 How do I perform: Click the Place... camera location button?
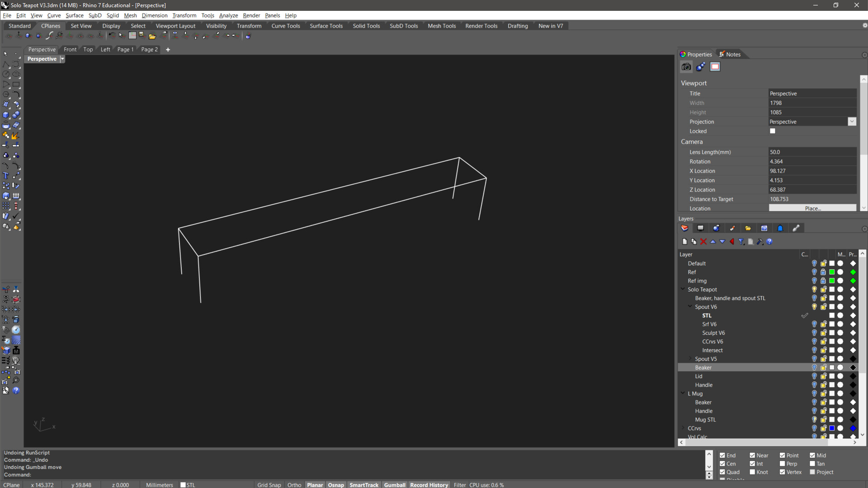[x=812, y=208]
